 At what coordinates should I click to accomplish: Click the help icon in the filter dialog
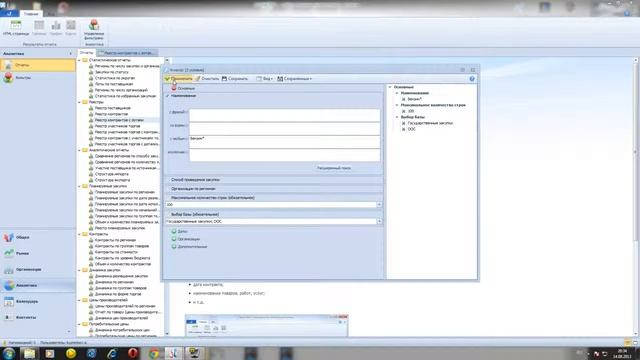[x=472, y=79]
